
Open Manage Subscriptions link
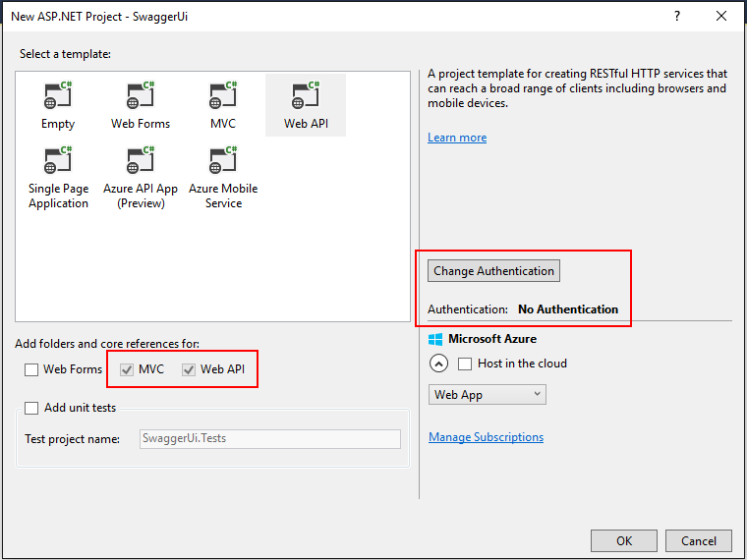pos(486,437)
